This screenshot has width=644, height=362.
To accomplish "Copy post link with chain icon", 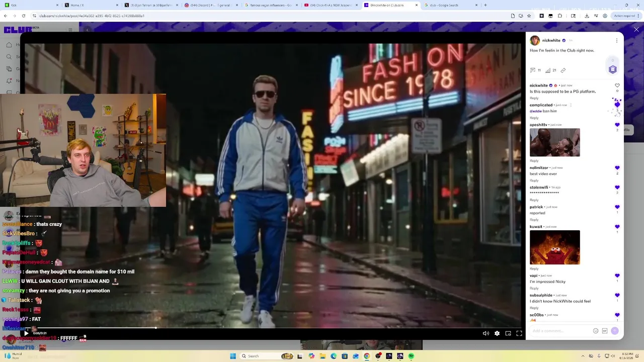I will point(563,70).
